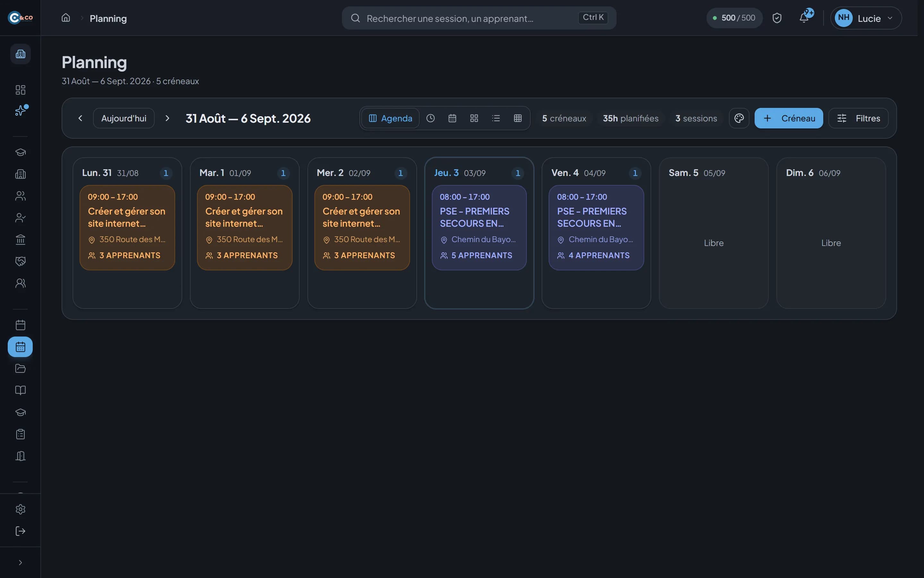Click '350 Route des M…' location on the Lun. 31 card
924x578 pixels.
[132, 239]
